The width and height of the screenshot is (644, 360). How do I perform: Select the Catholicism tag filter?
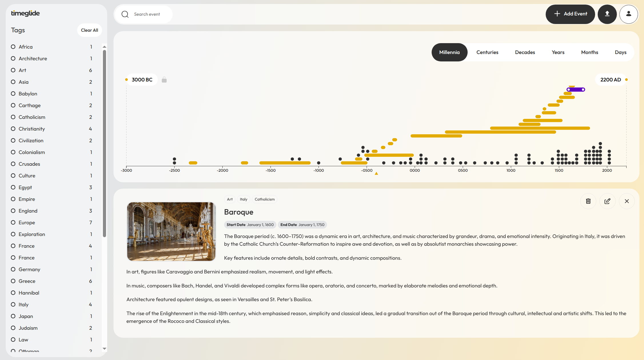click(13, 117)
